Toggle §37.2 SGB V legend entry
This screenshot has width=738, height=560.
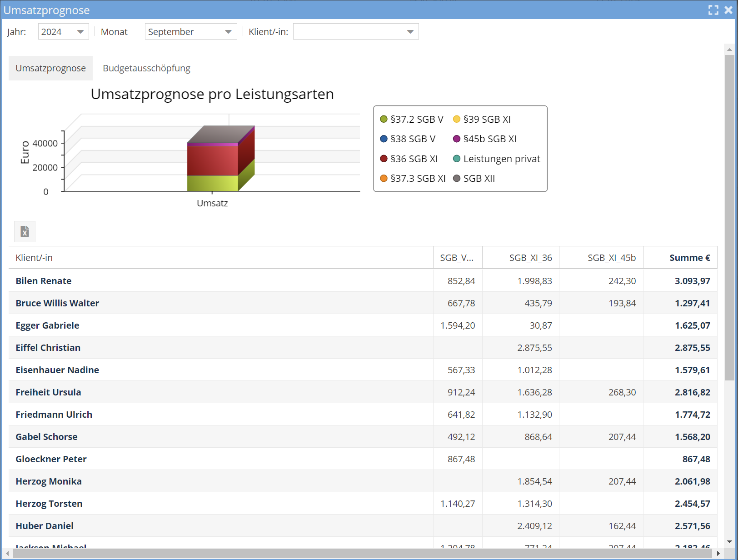point(412,119)
